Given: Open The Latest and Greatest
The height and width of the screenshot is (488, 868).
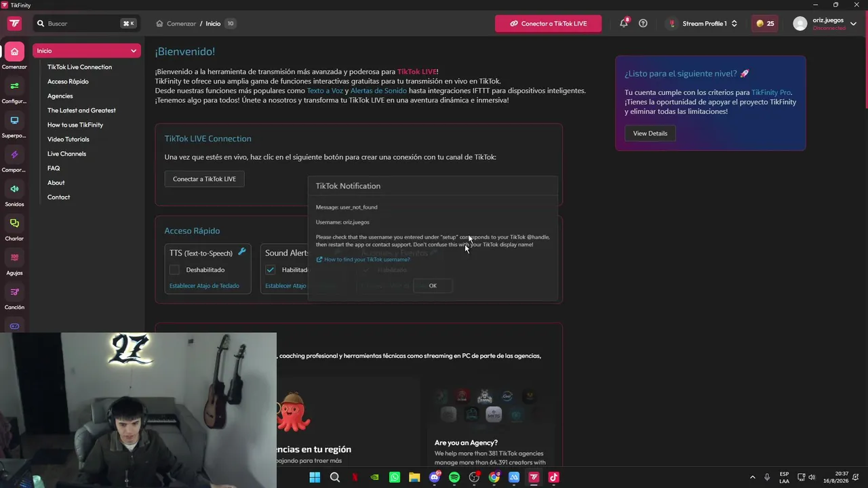Looking at the screenshot, I should point(81,110).
